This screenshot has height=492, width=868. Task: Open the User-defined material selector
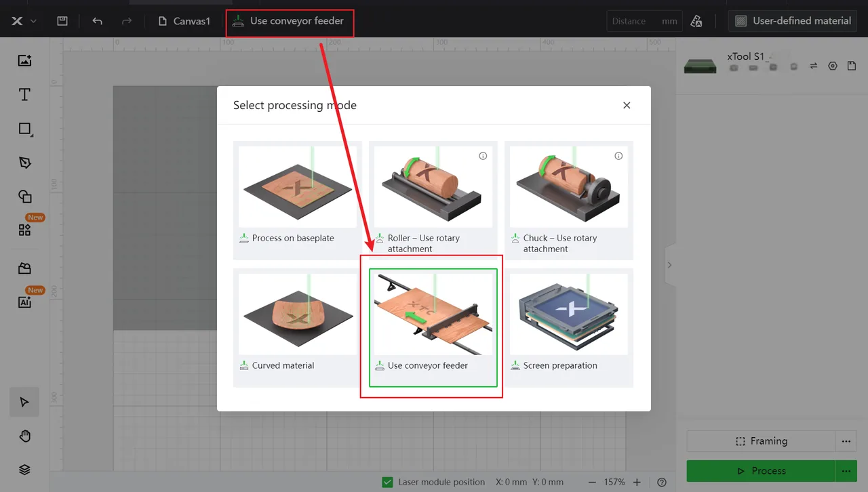coord(793,21)
